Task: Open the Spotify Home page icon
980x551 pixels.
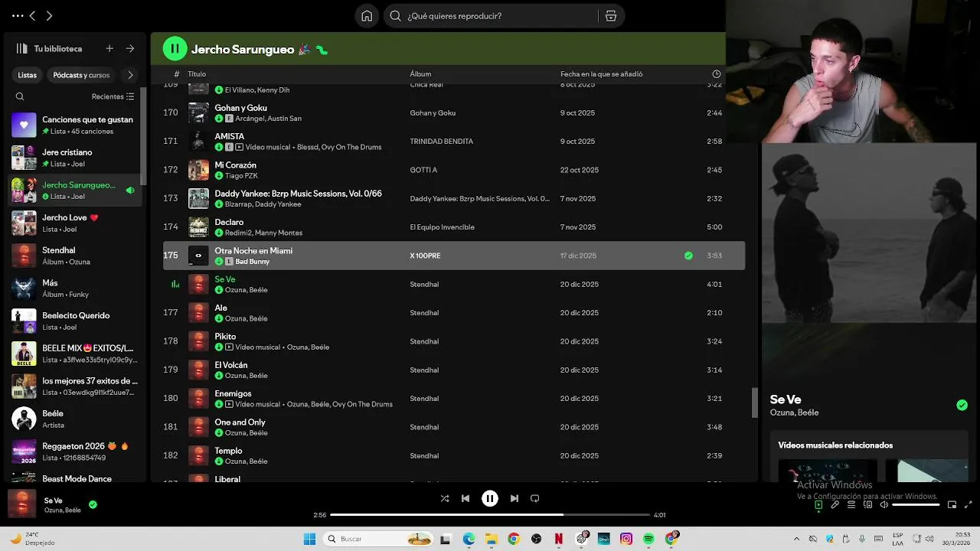Action: (x=367, y=16)
